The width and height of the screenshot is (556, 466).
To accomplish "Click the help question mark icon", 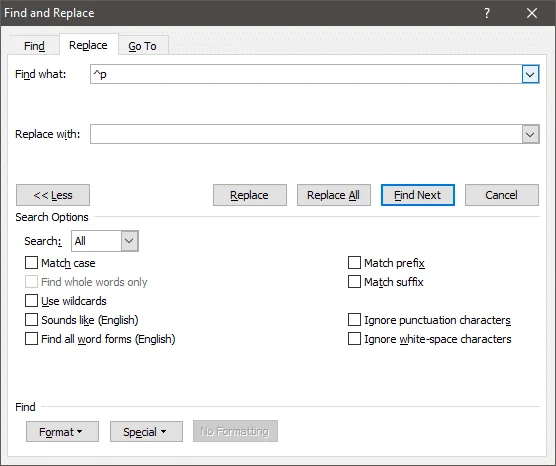I will click(x=487, y=13).
